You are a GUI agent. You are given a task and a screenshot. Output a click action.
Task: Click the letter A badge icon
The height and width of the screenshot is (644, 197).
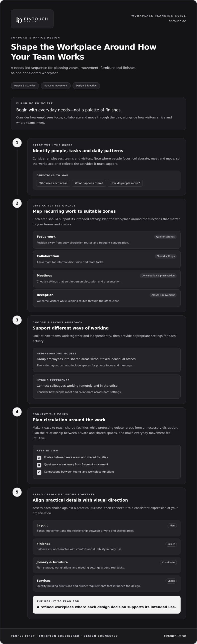(x=39, y=458)
